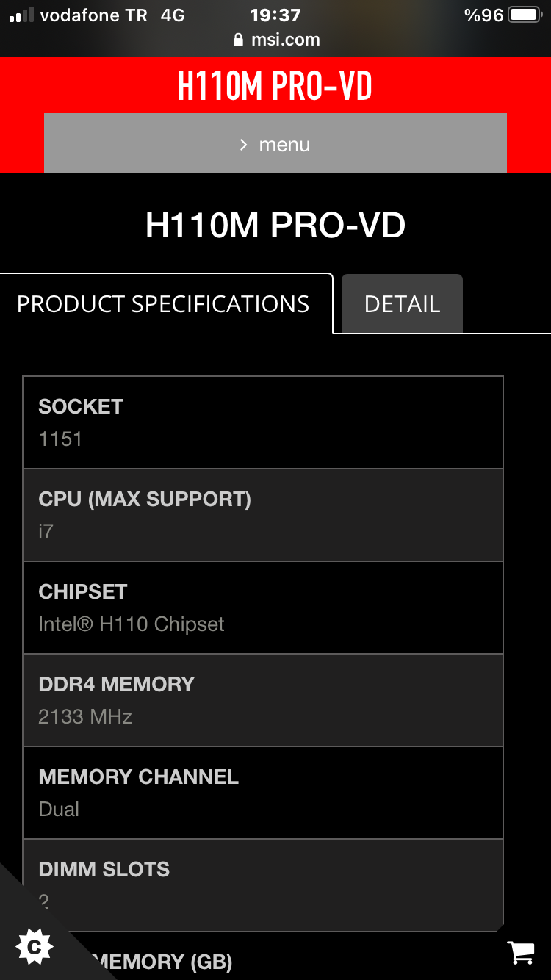Tap the cellular signal bars icon
The image size is (551, 980).
[21, 15]
